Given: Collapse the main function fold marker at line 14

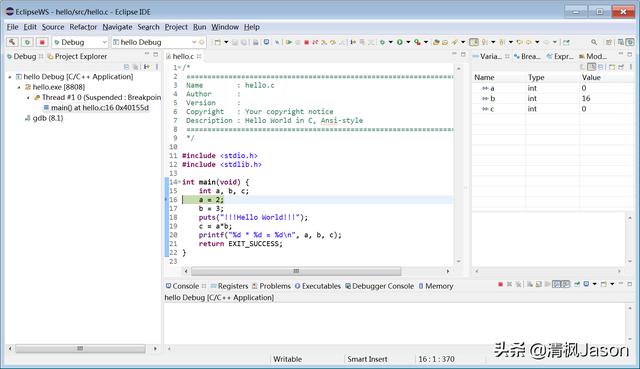Looking at the screenshot, I should (180, 182).
